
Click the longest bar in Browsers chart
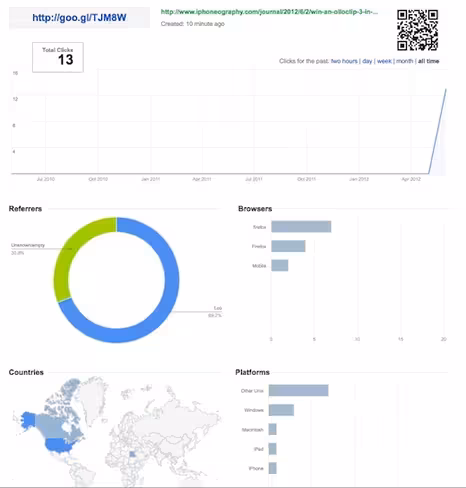tap(301, 227)
